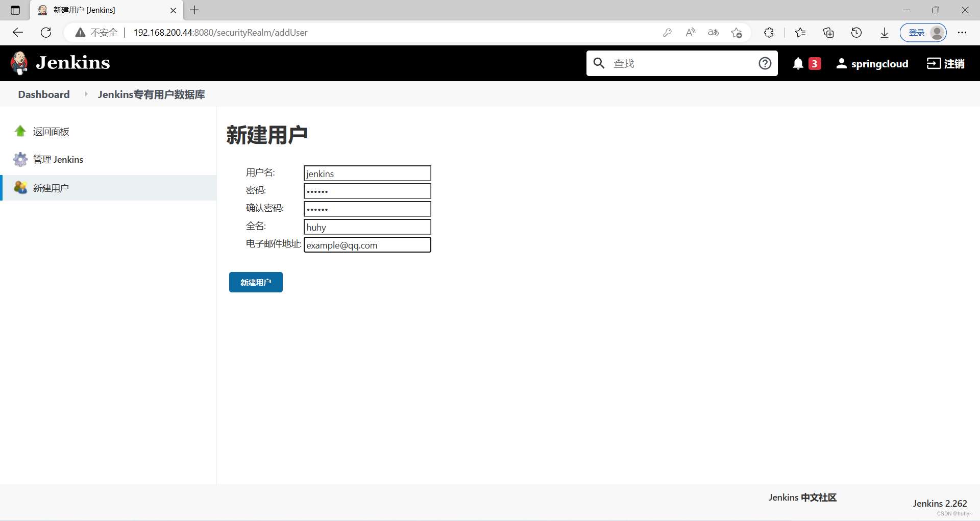
Task: Open saved password key icon in address bar
Action: coord(667,33)
